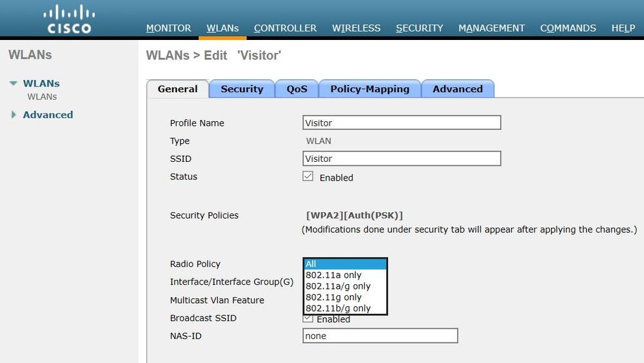This screenshot has height=363, width=644.
Task: Select 'All' in Radio Policy list
Action: pyautogui.click(x=345, y=264)
